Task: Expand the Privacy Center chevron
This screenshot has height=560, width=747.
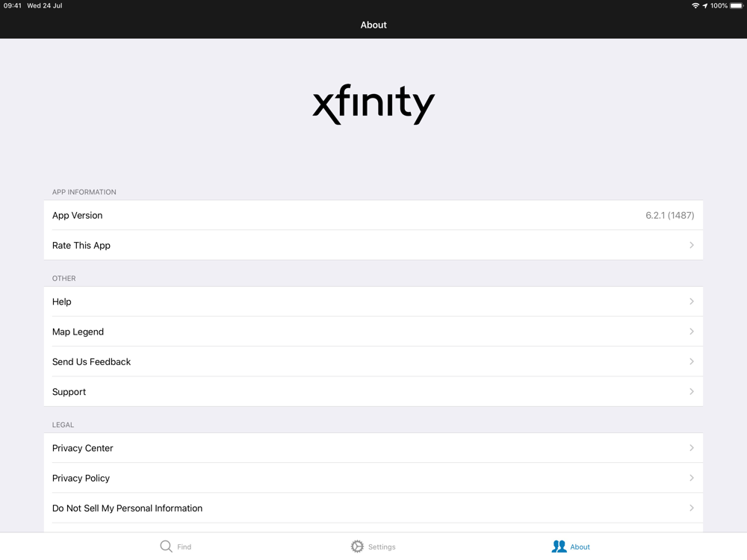Action: pyautogui.click(x=691, y=448)
